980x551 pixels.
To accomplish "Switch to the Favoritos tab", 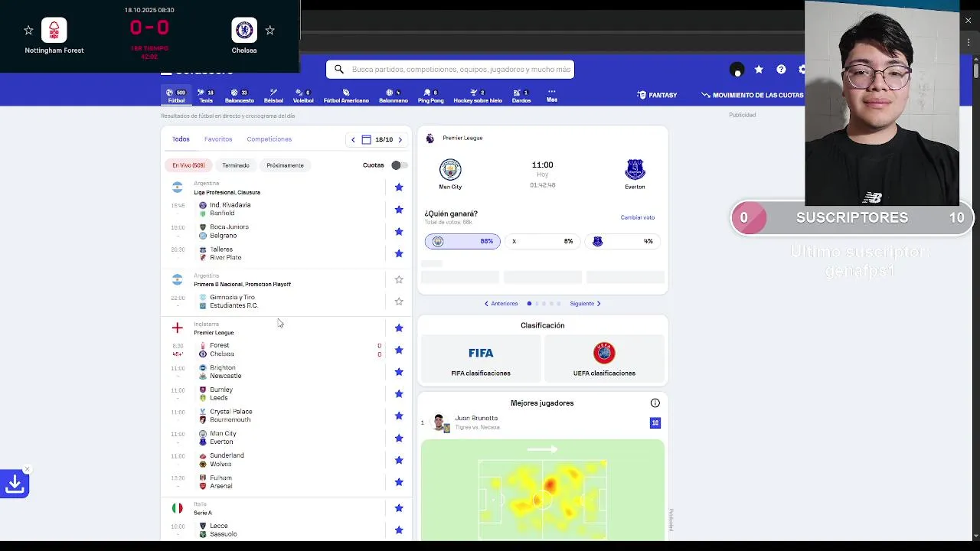I will 218,139.
